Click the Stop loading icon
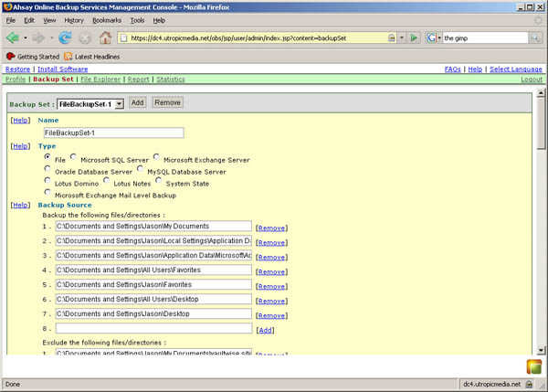The image size is (548, 392). pos(85,38)
